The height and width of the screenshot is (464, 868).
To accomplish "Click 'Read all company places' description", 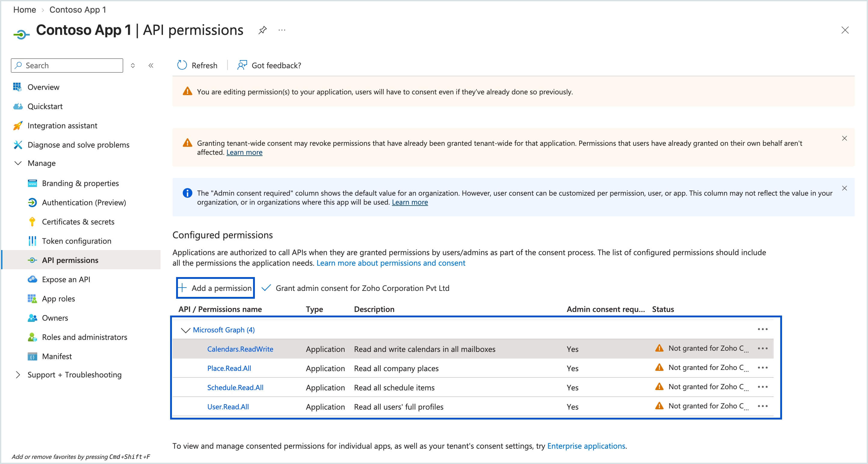I will pos(396,368).
